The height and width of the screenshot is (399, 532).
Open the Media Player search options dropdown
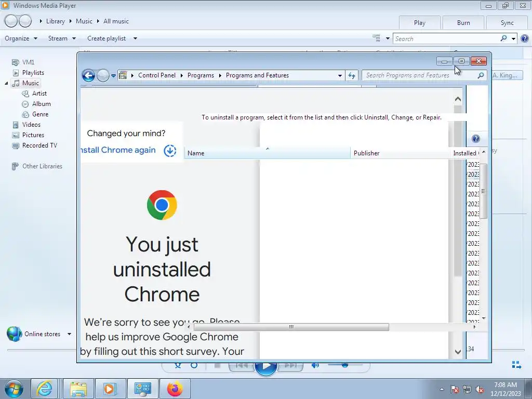pyautogui.click(x=514, y=38)
